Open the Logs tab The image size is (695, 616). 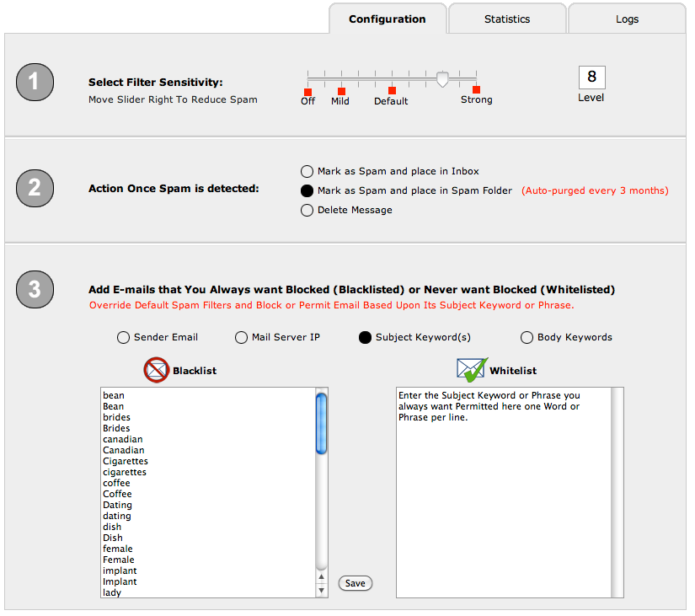(627, 19)
